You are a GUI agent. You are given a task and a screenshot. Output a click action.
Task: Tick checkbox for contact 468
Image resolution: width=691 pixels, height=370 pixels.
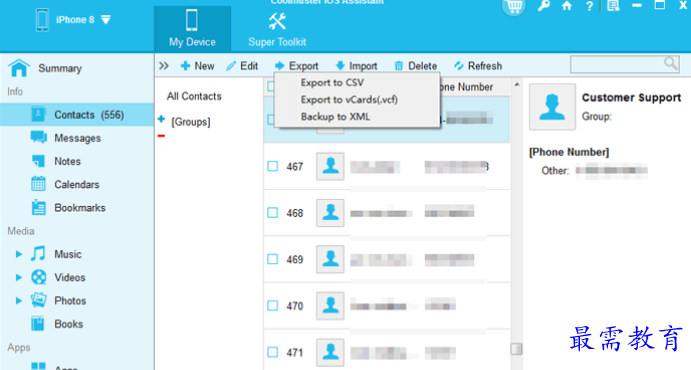click(x=273, y=213)
